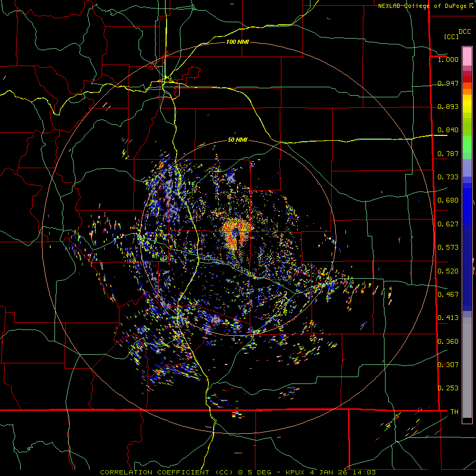Click the 4 JAN 26 date text
Viewport: 476px width, 476px height.
click(329, 472)
